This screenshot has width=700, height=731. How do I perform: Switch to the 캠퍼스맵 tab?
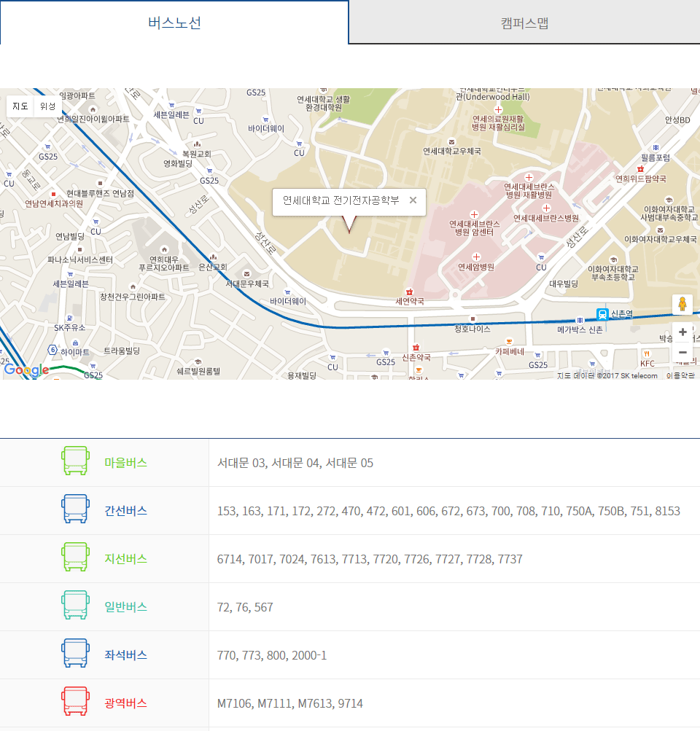click(x=524, y=23)
